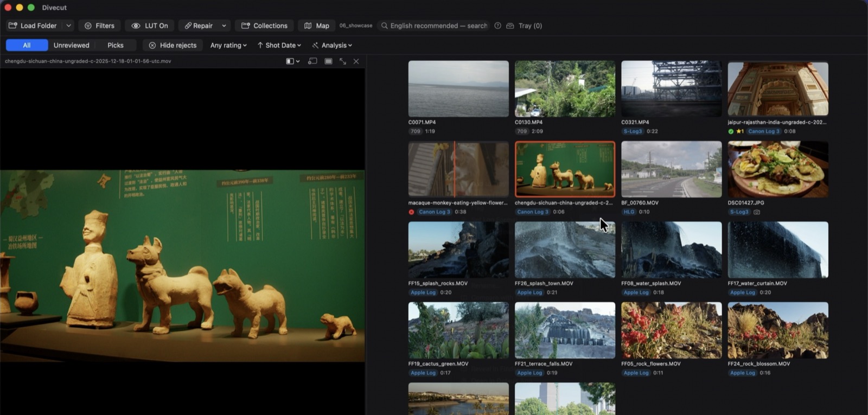Click the Load Folder button
Image resolution: width=868 pixels, height=415 pixels.
pos(34,25)
